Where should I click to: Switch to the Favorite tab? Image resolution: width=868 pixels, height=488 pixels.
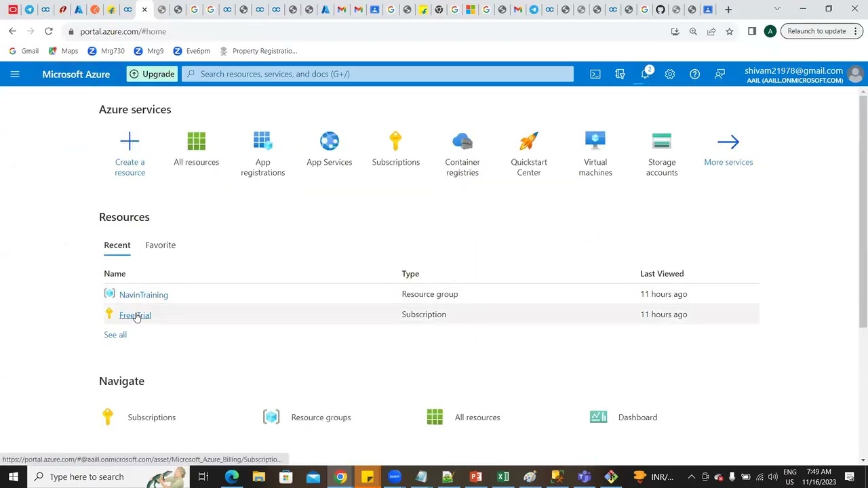[x=160, y=245]
